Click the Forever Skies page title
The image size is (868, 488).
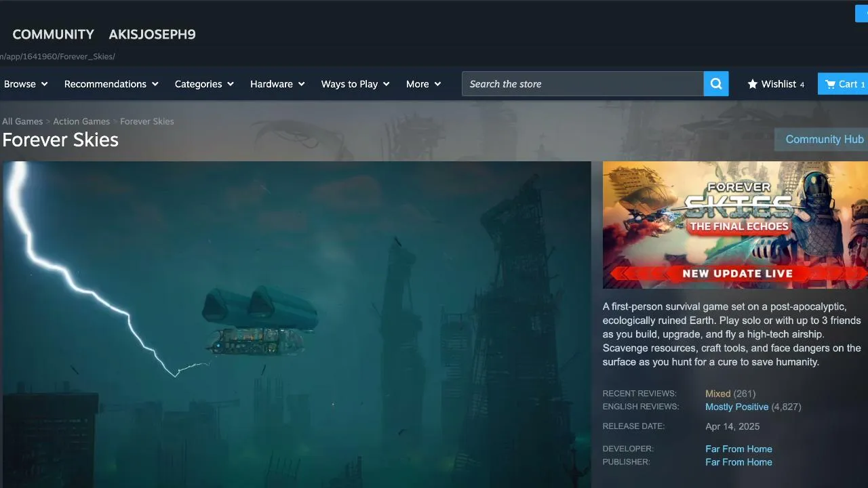pyautogui.click(x=60, y=140)
